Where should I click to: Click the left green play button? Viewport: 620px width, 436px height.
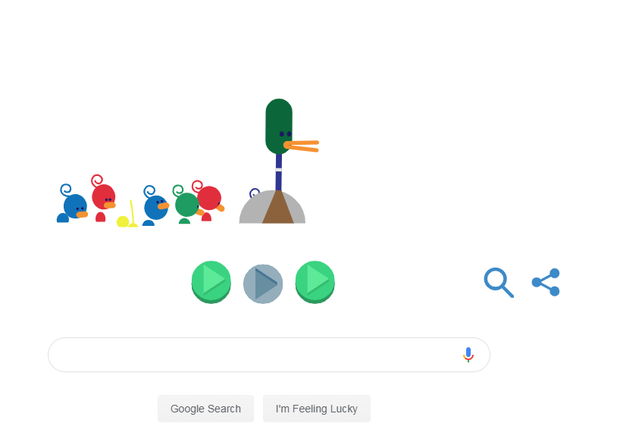click(211, 282)
